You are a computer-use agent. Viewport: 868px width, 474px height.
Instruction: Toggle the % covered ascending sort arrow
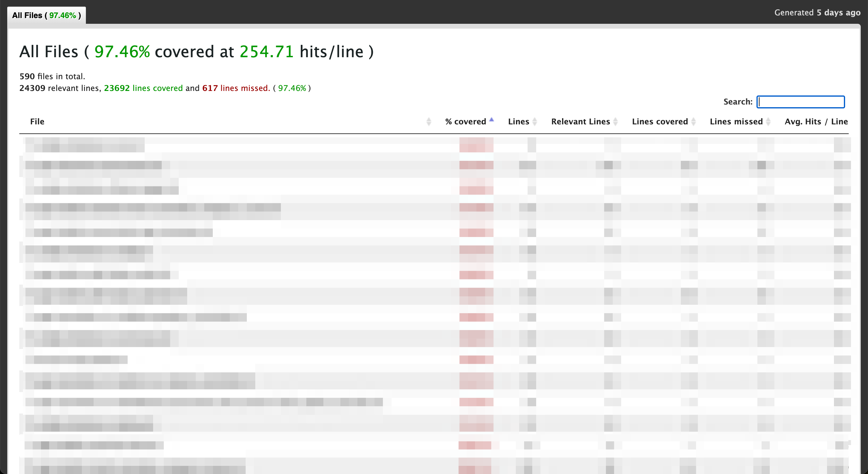point(491,120)
